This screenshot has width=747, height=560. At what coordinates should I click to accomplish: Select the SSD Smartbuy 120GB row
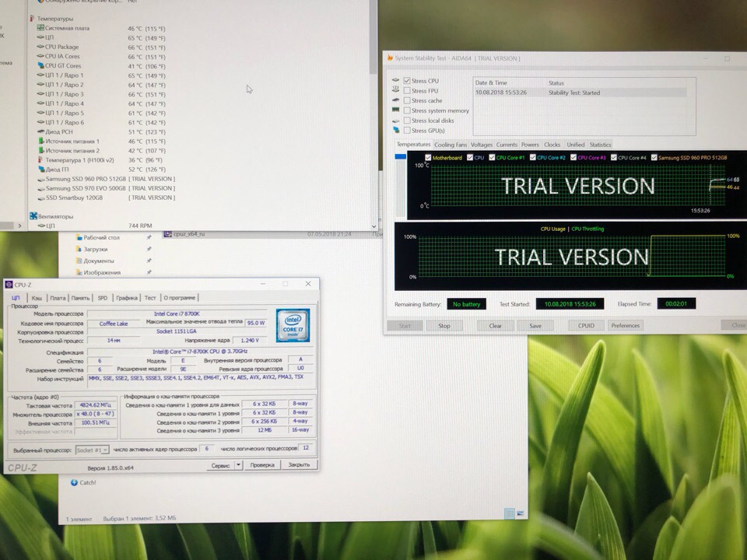[x=107, y=198]
